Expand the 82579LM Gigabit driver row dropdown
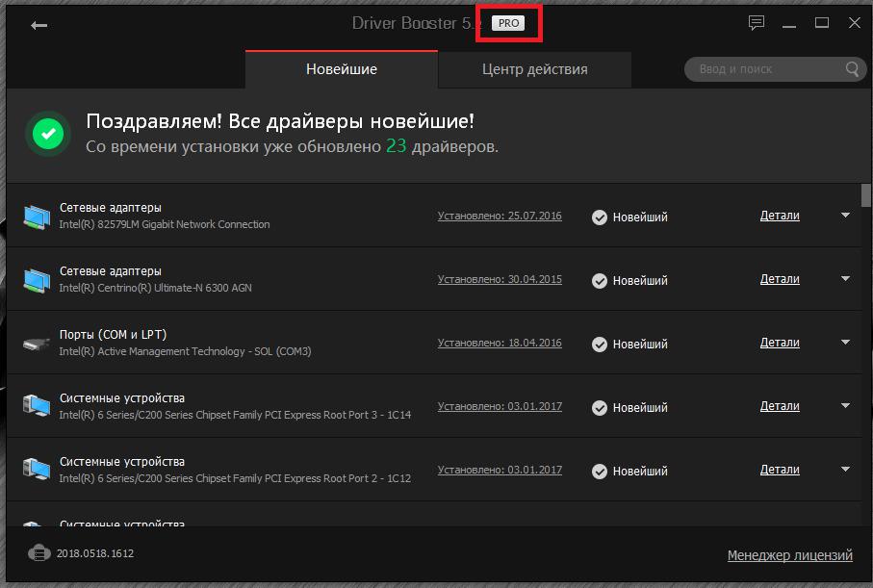This screenshot has width=873, height=588. tap(845, 215)
